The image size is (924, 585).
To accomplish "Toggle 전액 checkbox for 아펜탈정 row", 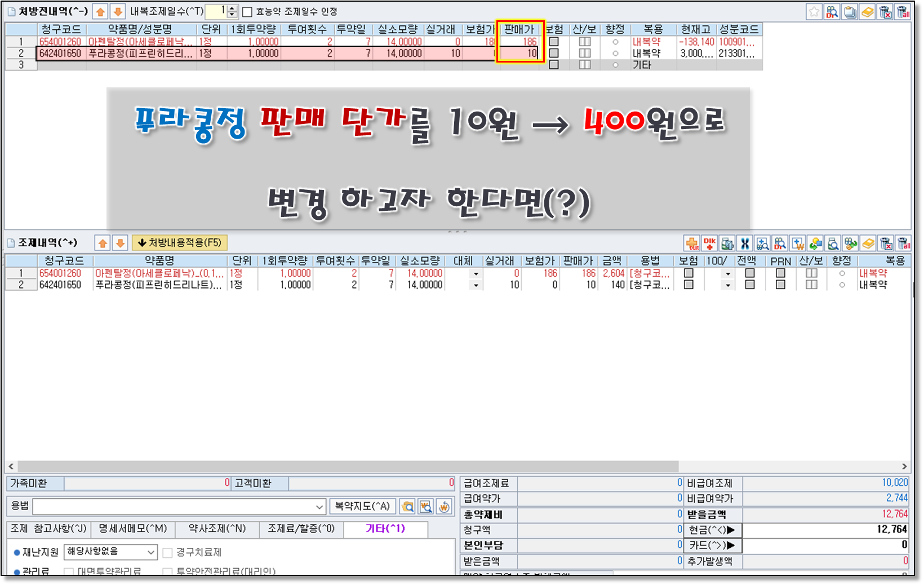I will pos(749,273).
